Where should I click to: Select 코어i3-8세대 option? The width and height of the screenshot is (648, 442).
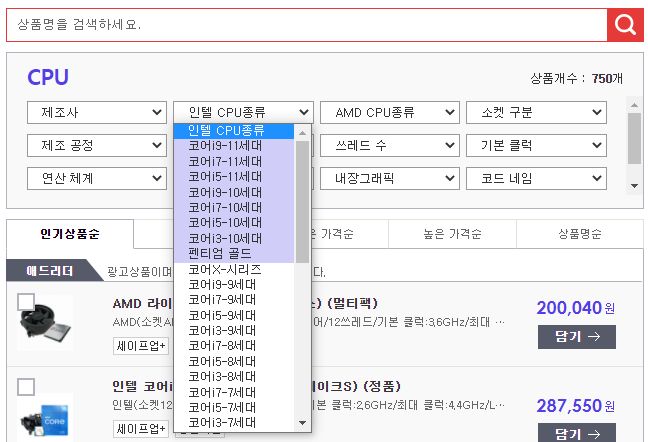234,377
